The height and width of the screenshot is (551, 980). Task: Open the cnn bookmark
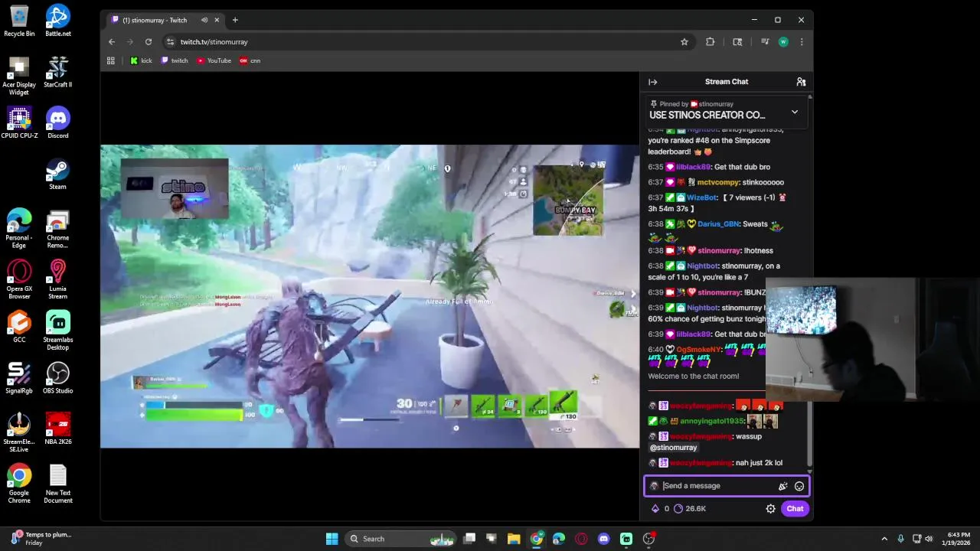[x=250, y=60]
